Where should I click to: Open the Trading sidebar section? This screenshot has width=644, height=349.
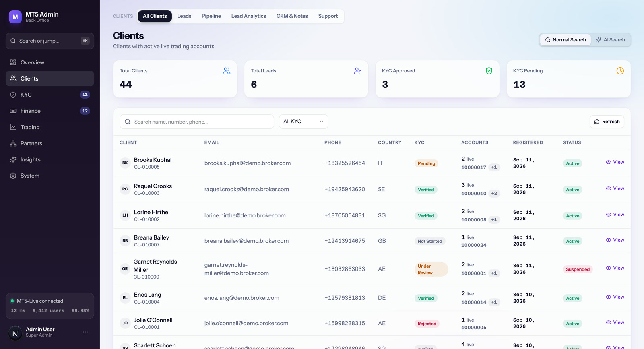click(x=50, y=127)
